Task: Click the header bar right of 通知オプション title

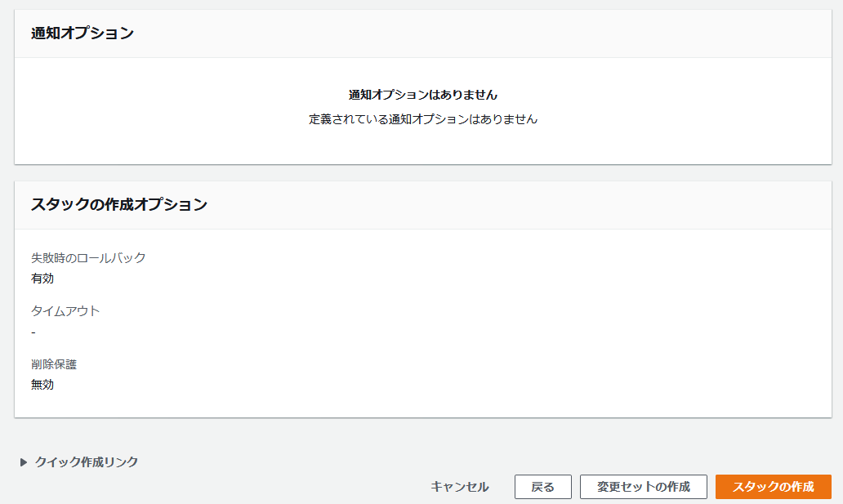Action: (x=490, y=33)
